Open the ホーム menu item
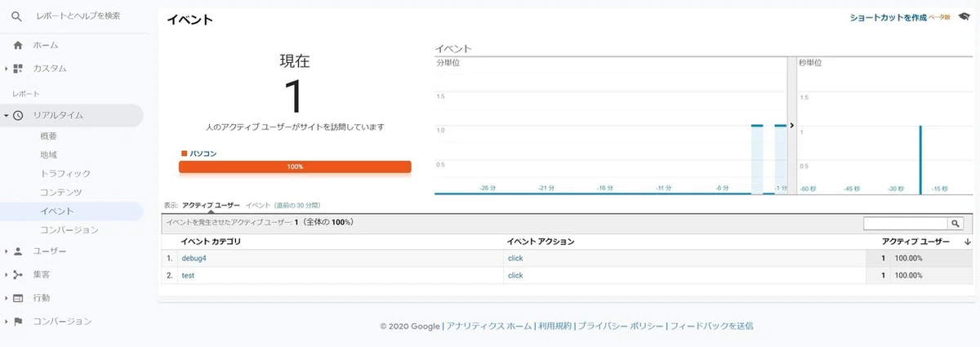980x347 pixels. click(x=46, y=45)
